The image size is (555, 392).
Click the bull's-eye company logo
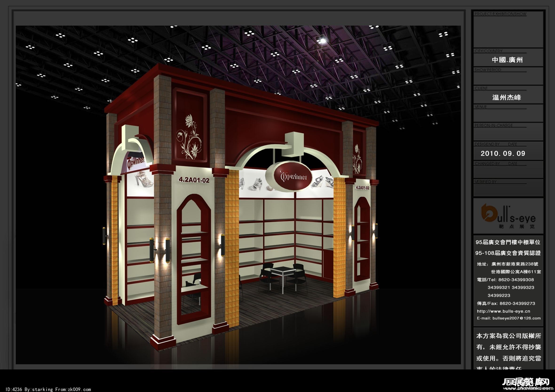[508, 216]
